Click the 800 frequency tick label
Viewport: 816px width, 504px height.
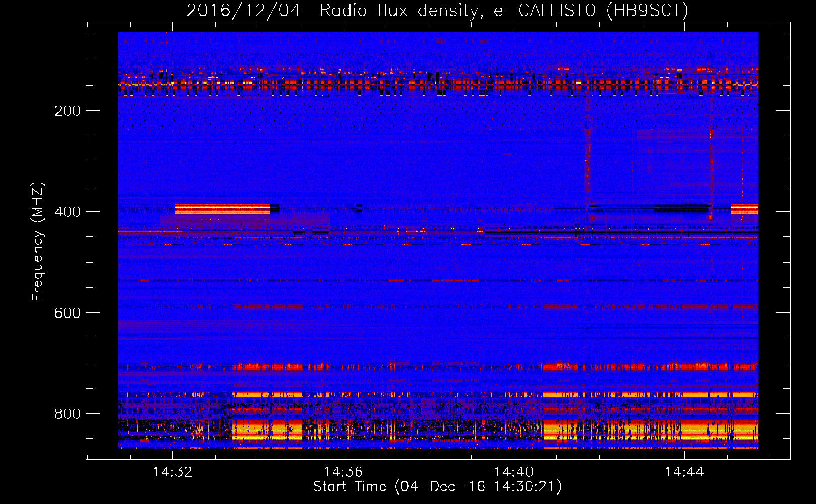tap(68, 414)
